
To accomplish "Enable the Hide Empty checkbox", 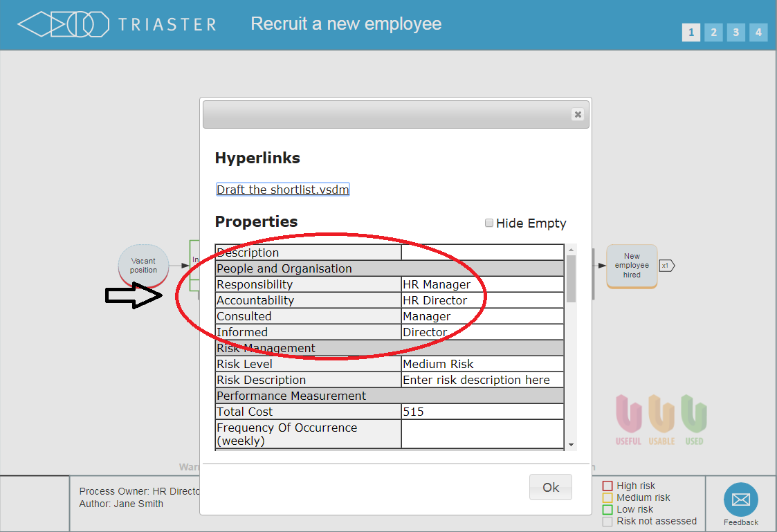I will tap(489, 223).
